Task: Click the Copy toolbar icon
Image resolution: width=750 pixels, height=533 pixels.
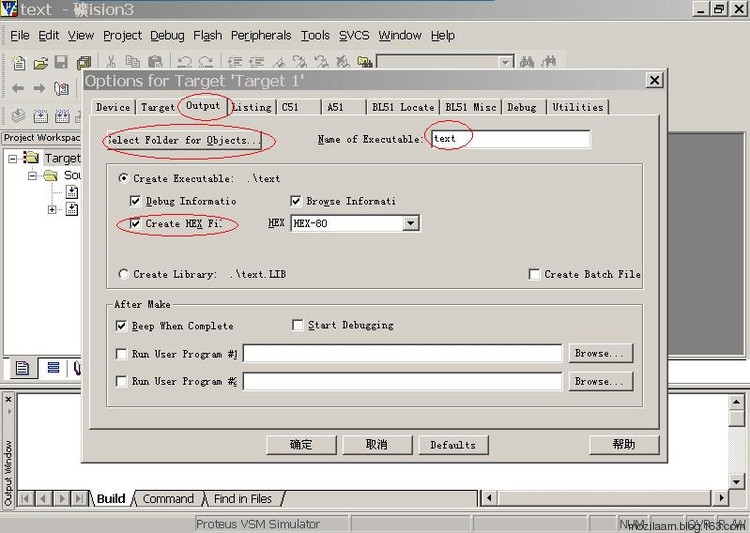Action: pos(132,62)
